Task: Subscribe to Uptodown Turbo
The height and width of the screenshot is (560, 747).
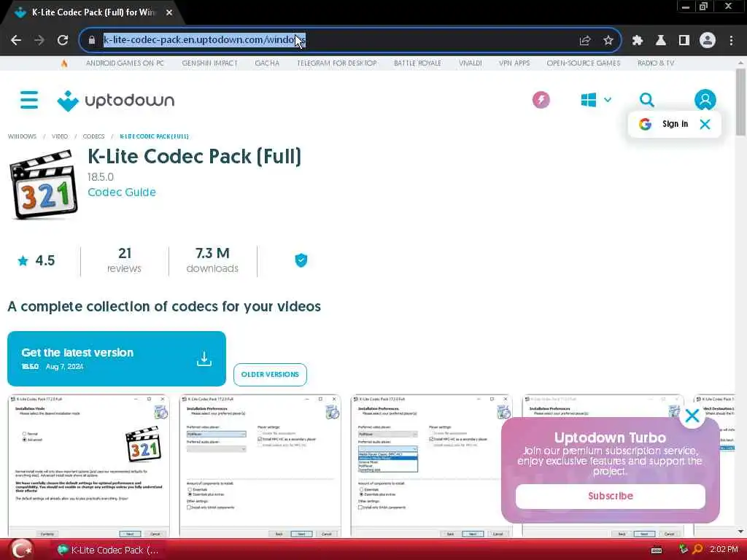Action: (x=611, y=496)
